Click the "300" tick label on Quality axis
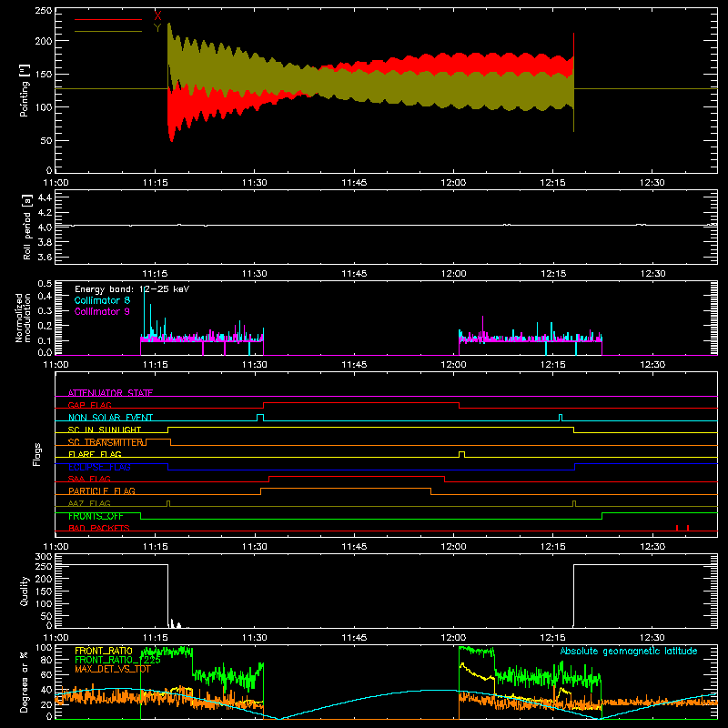This screenshot has width=728, height=728. [44, 557]
